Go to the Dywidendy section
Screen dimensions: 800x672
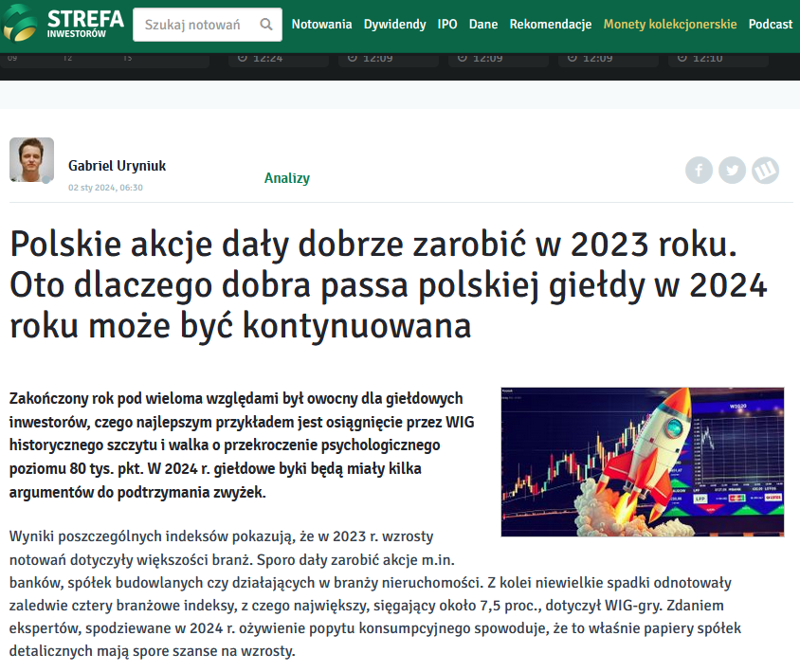(x=394, y=25)
